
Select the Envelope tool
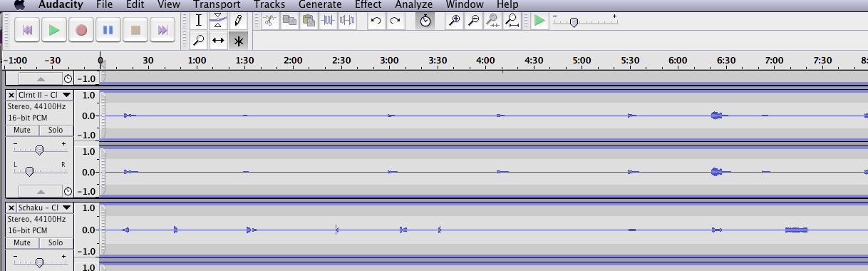click(x=218, y=21)
